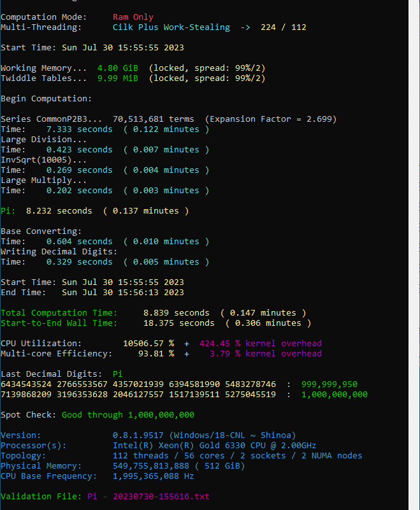Click the vertical scrollbar at window's right edge
The height and width of the screenshot is (510, 420).
pyautogui.click(x=414, y=255)
